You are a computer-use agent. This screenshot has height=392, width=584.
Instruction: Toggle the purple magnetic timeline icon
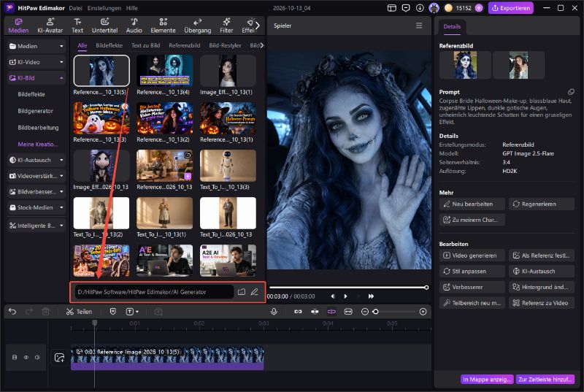pyautogui.click(x=331, y=312)
